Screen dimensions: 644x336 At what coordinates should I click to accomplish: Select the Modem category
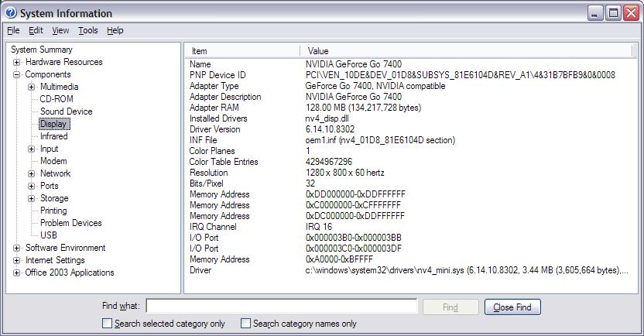click(x=53, y=161)
